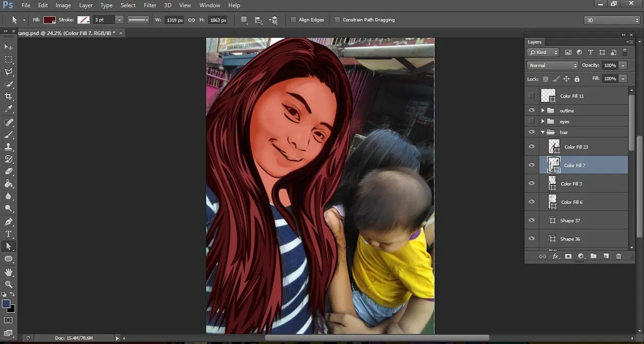Screen dimensions: 644x344
Task: Expand the outline group
Action: coord(543,110)
